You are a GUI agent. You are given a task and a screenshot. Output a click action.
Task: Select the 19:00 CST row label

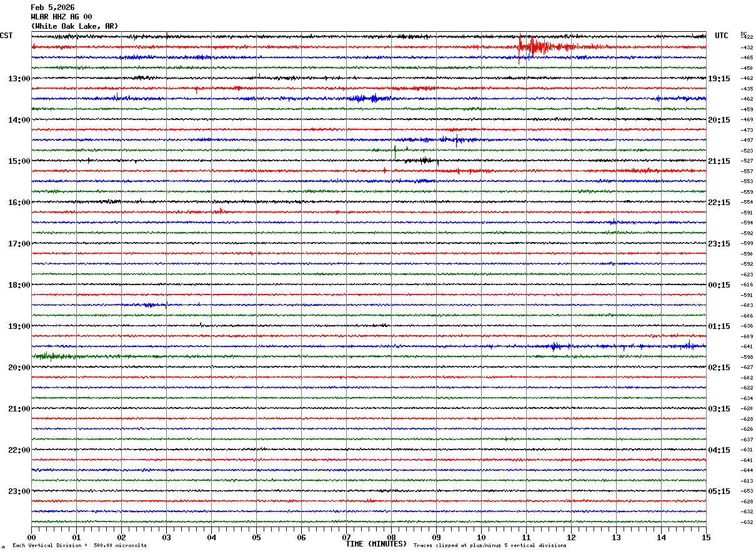click(x=19, y=326)
